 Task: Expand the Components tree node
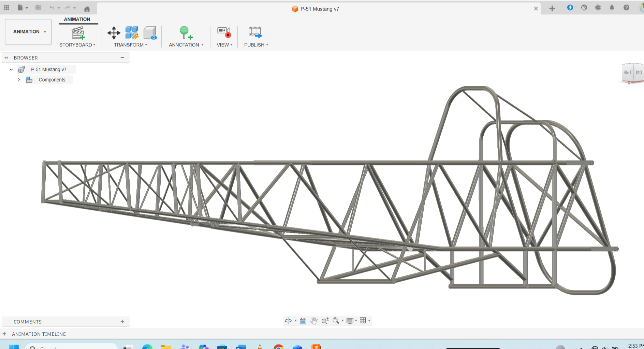(19, 80)
